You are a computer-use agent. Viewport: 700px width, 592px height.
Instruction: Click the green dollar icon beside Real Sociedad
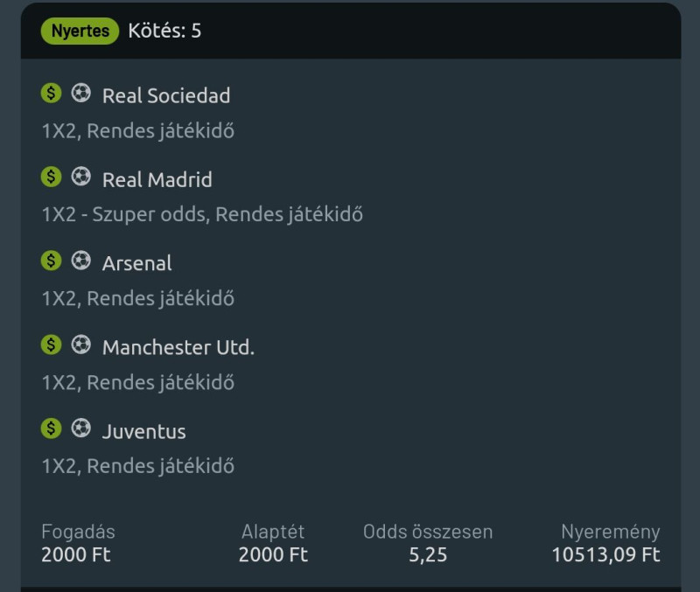coord(52,94)
